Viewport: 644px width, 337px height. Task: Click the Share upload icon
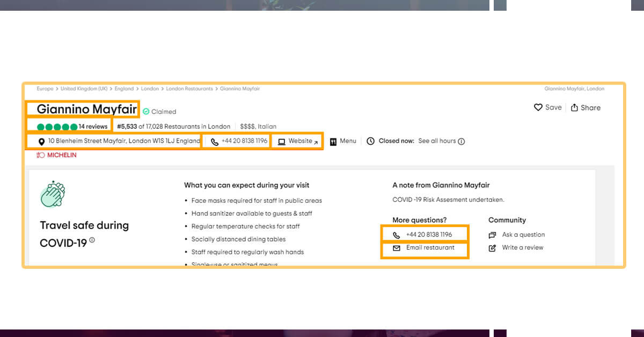[x=574, y=107]
